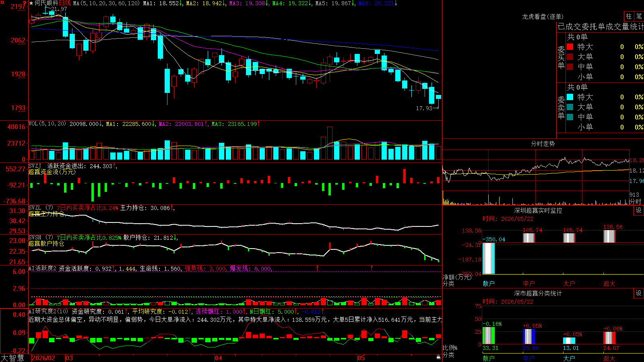The width and height of the screenshot is (644, 362).
Task: Click the 时间: 2026/05/22 label in 实时监控
Action: [x=508, y=219]
